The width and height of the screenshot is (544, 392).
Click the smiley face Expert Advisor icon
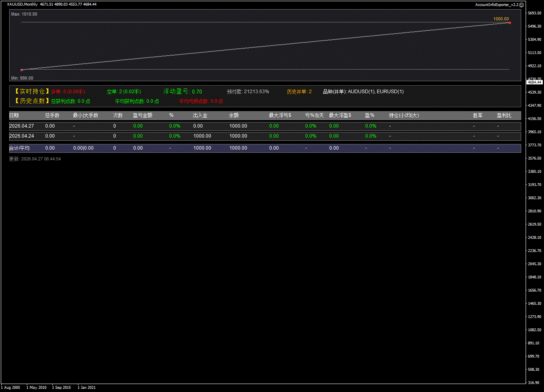[521, 5]
